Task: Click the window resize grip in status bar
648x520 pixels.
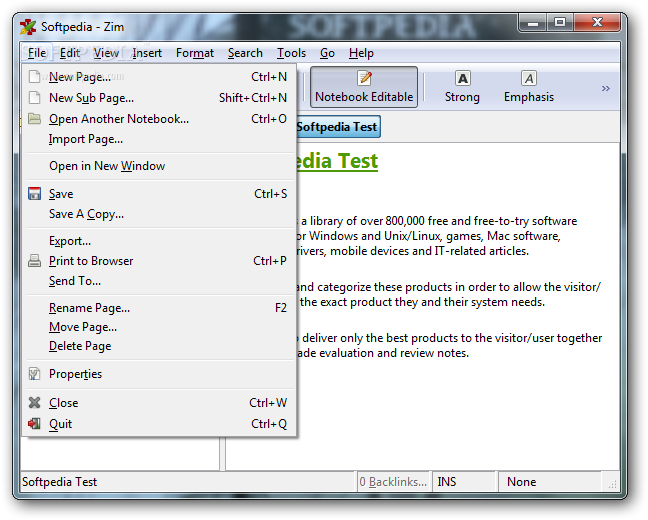Action: pos(612,484)
